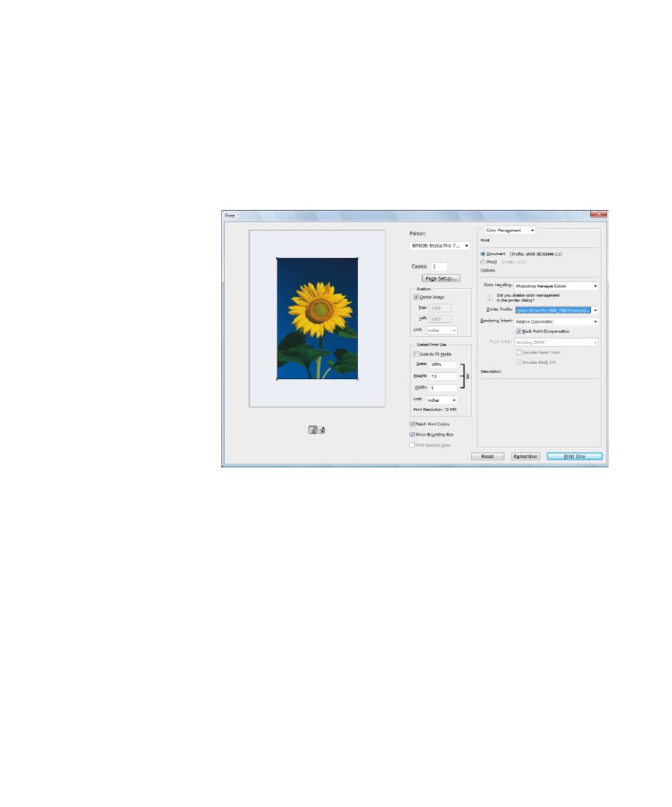Click the portrait orientation icon
672x807 pixels.
coord(312,429)
